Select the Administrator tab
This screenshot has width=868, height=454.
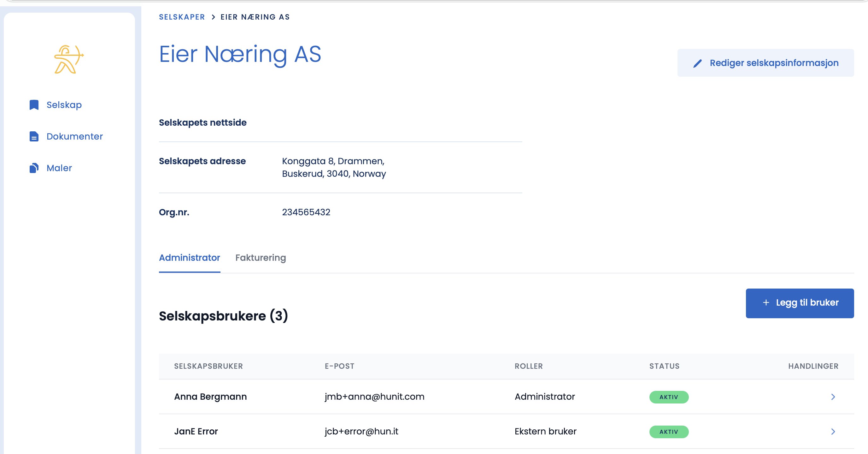[x=189, y=258]
